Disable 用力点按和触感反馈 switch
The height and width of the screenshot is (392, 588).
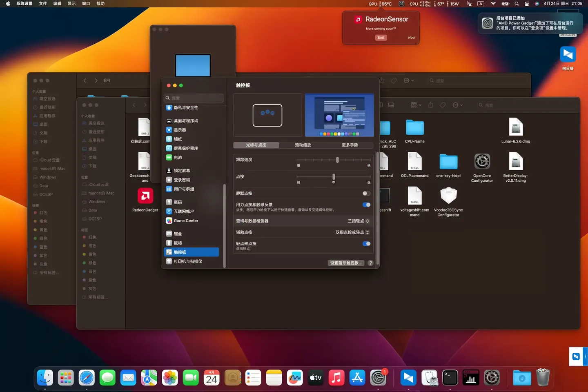[x=366, y=205]
